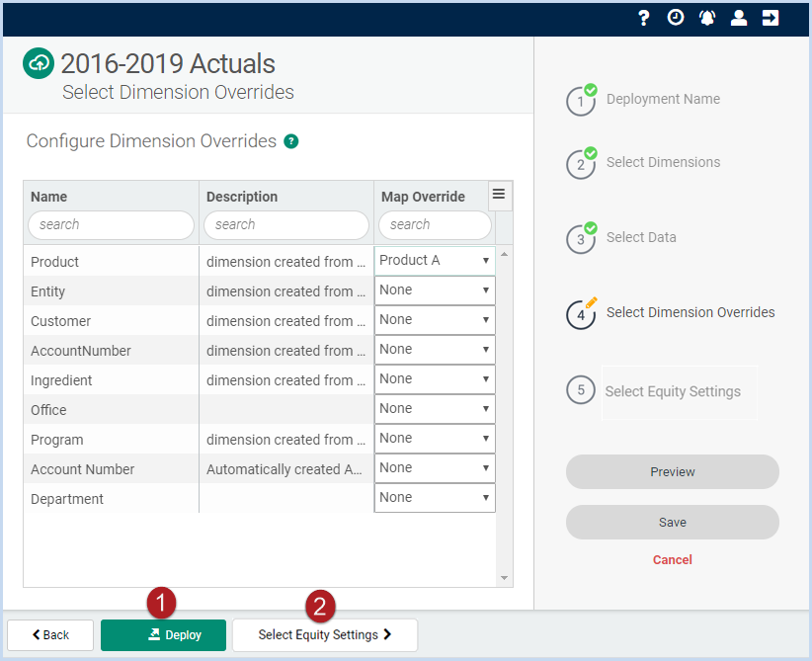
Task: Open Product Map Override dropdown
Action: click(x=435, y=261)
